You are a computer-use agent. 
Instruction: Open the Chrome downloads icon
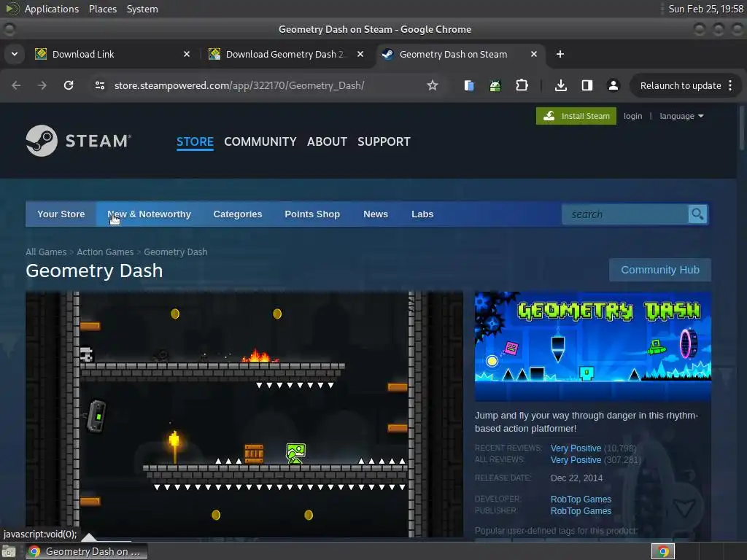[x=561, y=85]
